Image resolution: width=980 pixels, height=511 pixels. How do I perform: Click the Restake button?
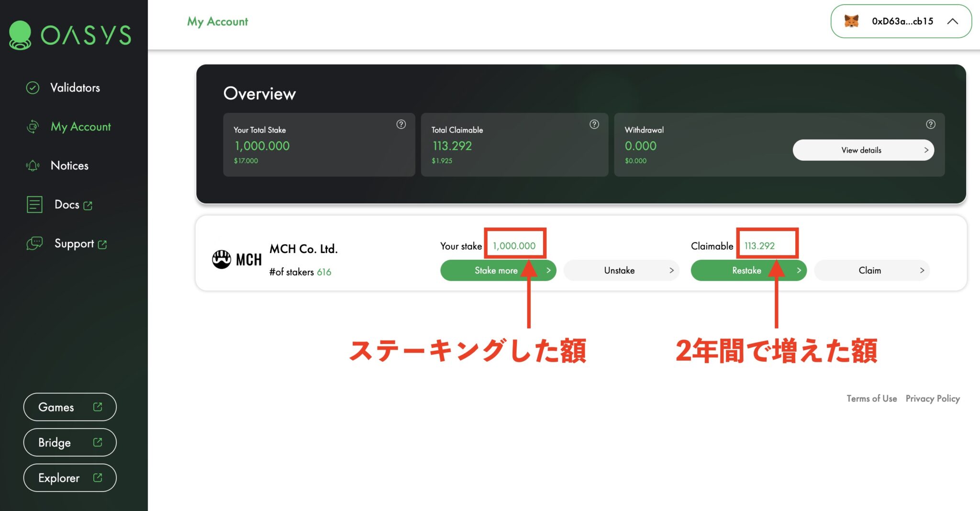[746, 270]
